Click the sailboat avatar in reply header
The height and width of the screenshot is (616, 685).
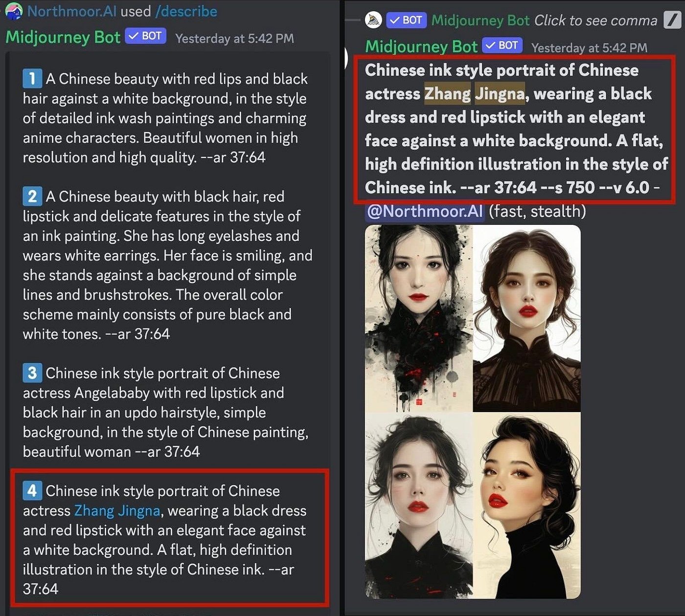[x=373, y=20]
